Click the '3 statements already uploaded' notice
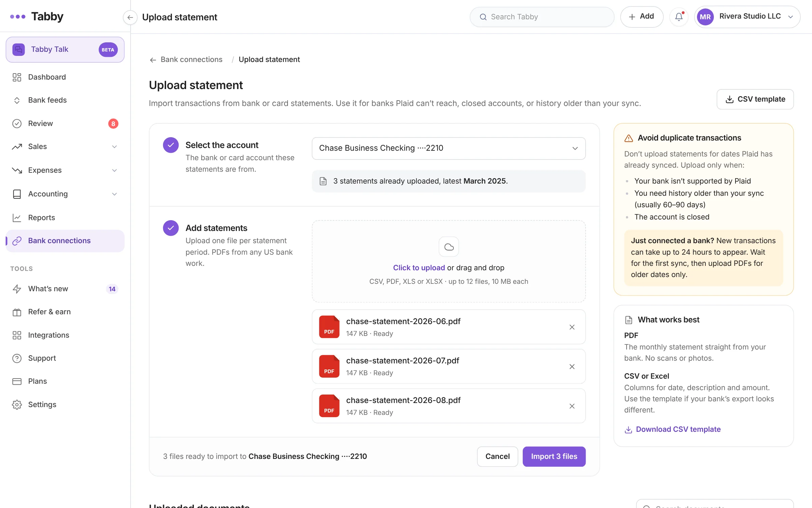The height and width of the screenshot is (508, 812). tap(449, 181)
